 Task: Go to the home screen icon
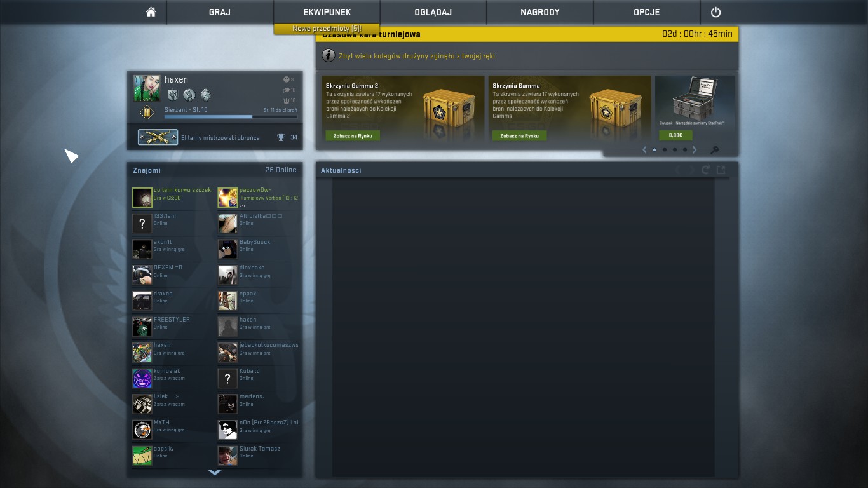pos(151,12)
